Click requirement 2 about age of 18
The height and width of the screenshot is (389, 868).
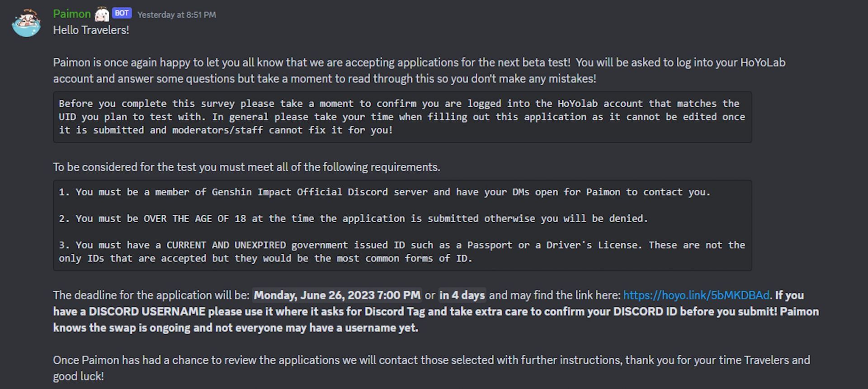(353, 219)
